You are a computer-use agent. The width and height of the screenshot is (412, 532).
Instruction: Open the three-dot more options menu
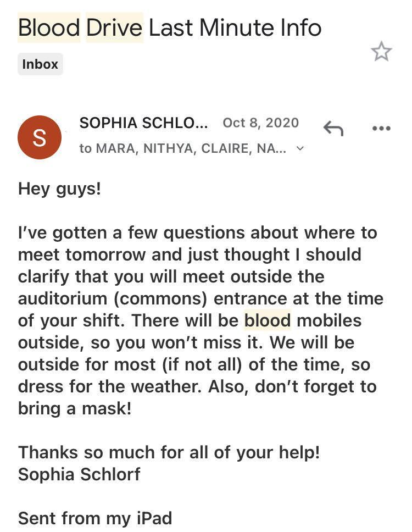[x=381, y=129]
